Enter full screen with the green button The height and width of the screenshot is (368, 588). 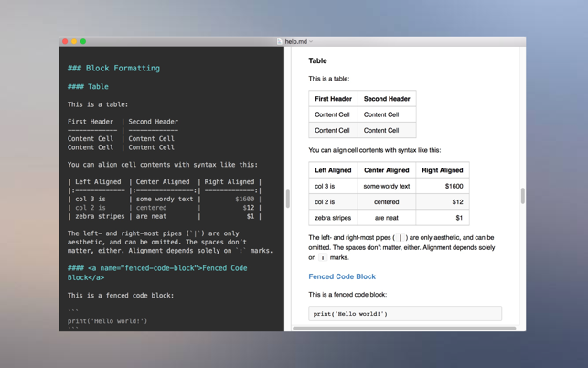[x=83, y=41]
